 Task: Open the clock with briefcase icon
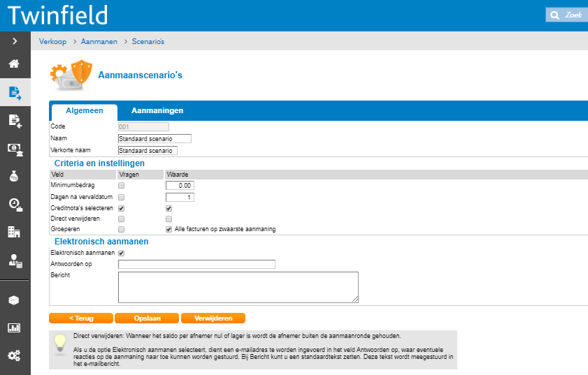pyautogui.click(x=15, y=204)
